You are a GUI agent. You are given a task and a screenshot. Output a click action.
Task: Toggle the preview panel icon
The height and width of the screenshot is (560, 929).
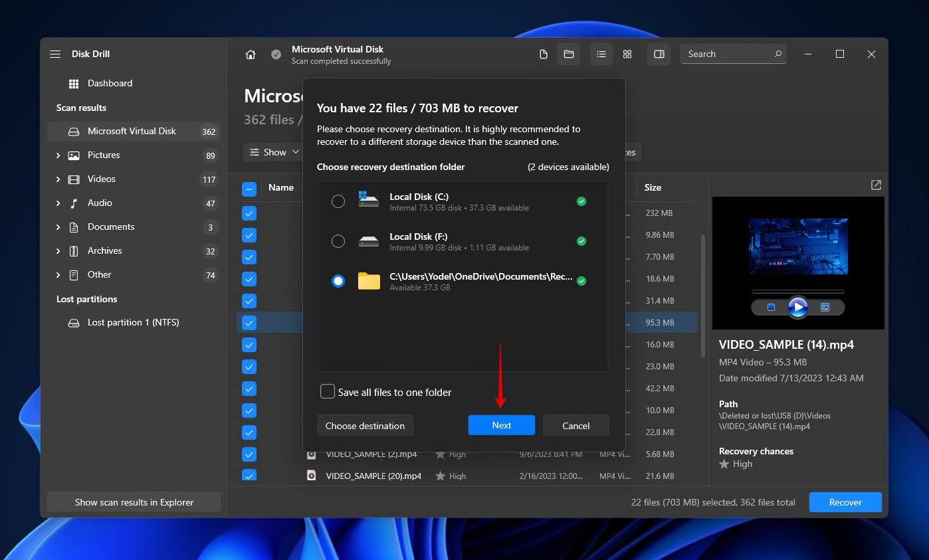click(x=659, y=54)
